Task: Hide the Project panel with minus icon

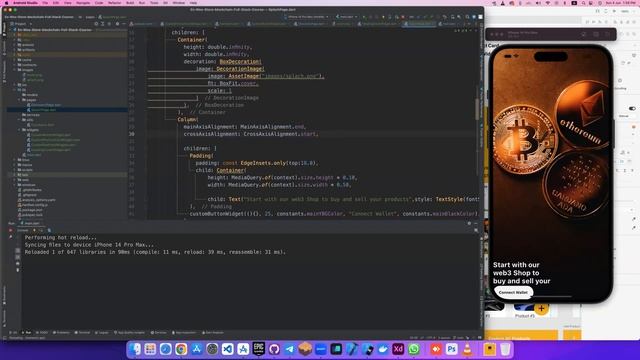Action: [x=124, y=24]
